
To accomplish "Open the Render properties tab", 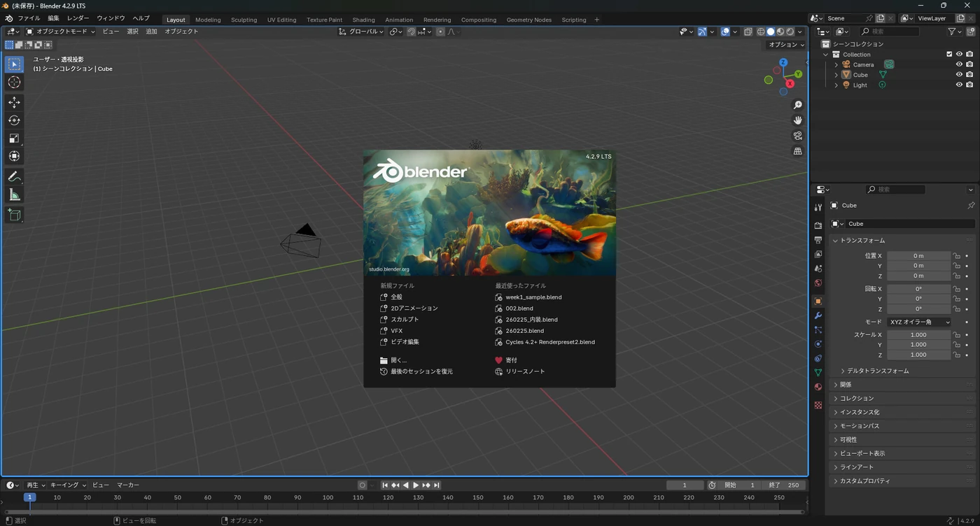I will (818, 225).
